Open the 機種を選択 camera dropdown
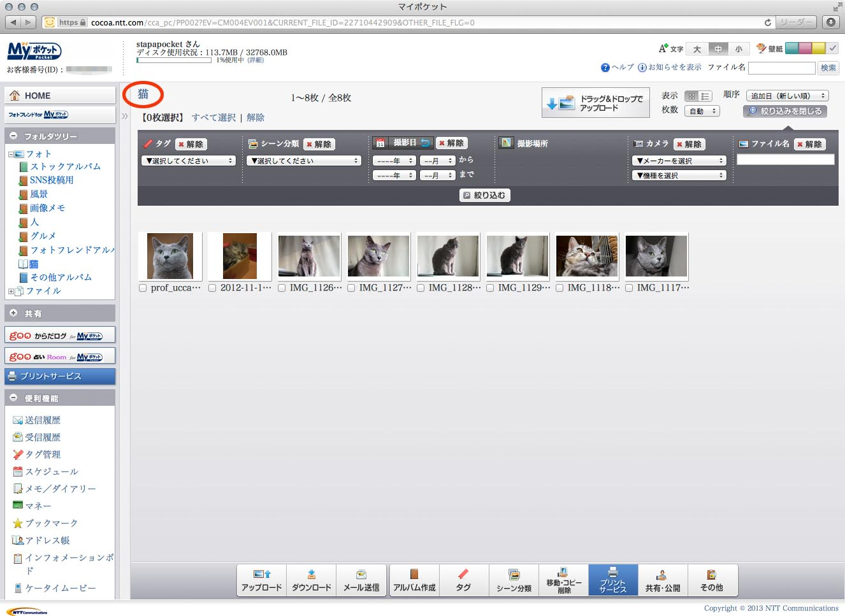Screen dimensions: 845x616 pyautogui.click(x=679, y=176)
